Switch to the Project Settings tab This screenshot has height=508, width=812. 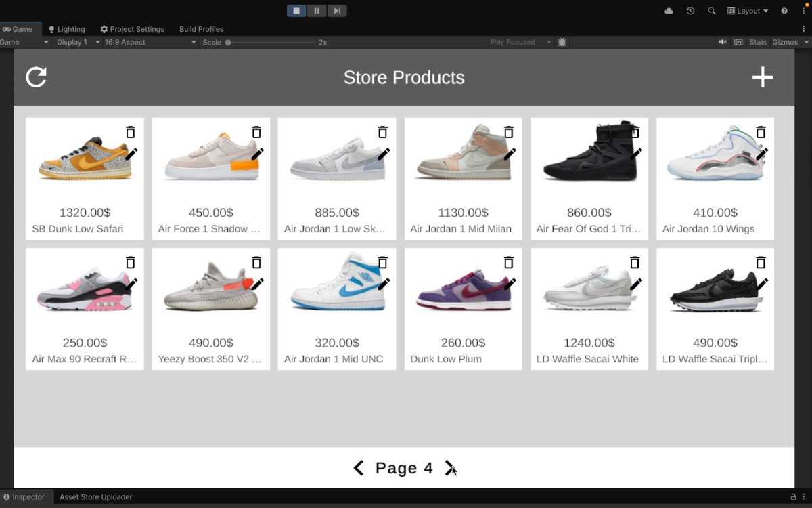click(132, 29)
